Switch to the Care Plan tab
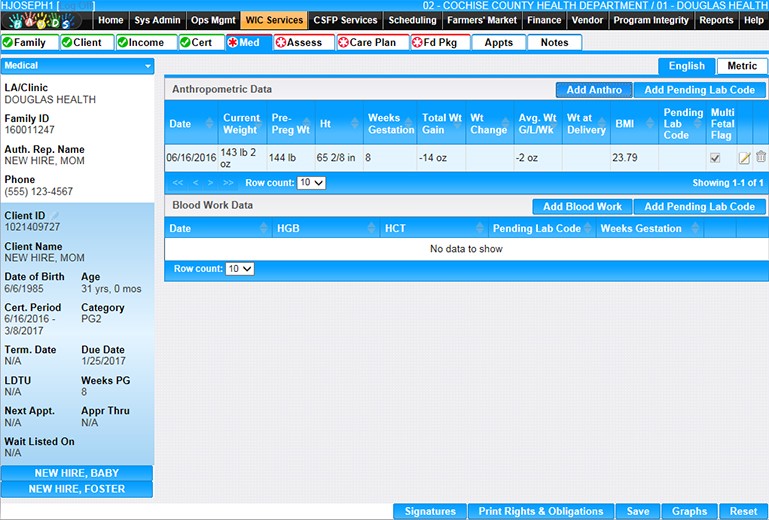 pyautogui.click(x=373, y=43)
